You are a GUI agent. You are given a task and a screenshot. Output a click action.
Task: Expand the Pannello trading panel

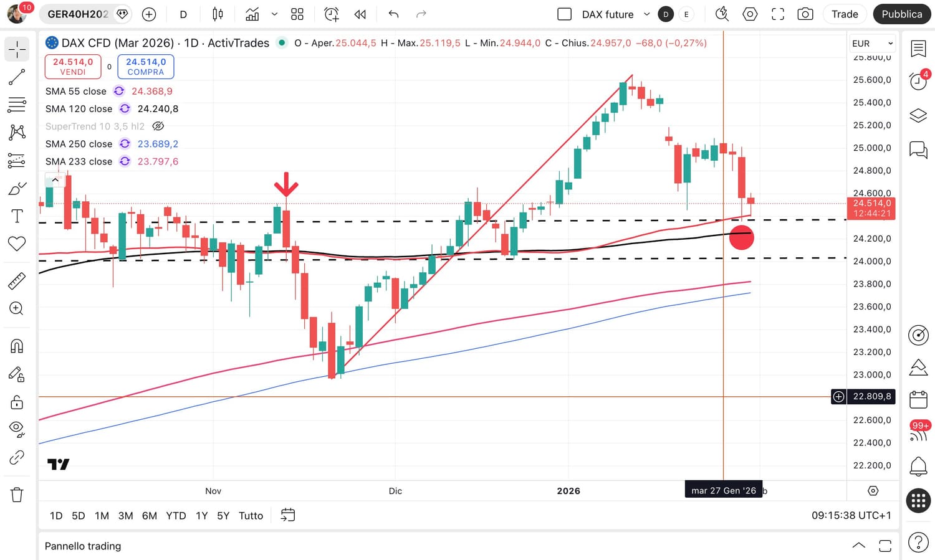click(858, 546)
